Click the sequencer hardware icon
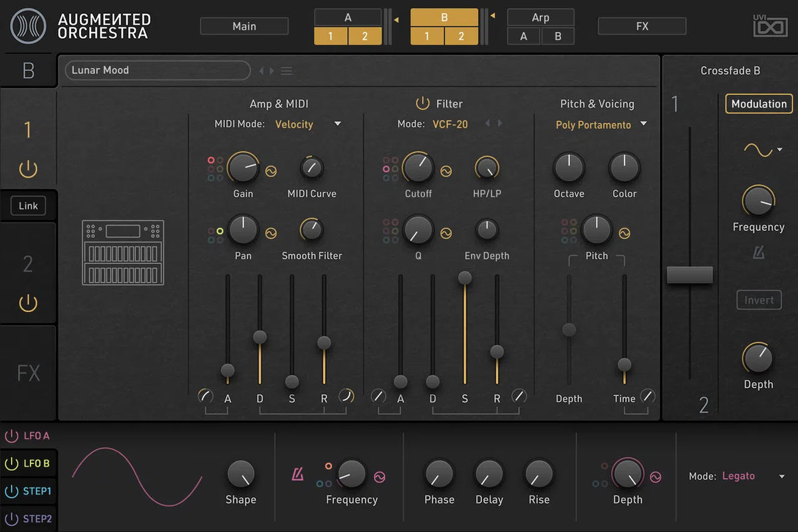The width and height of the screenshot is (798, 532). click(x=123, y=253)
